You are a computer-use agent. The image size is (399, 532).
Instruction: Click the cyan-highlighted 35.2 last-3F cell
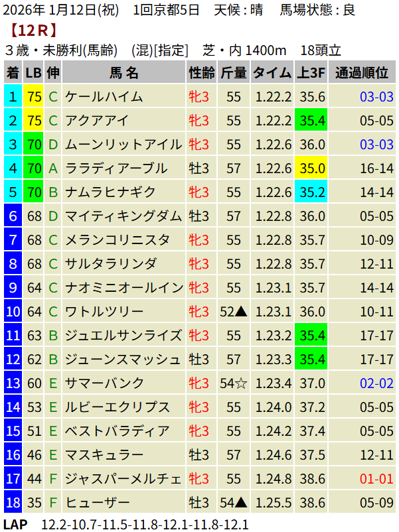click(312, 192)
